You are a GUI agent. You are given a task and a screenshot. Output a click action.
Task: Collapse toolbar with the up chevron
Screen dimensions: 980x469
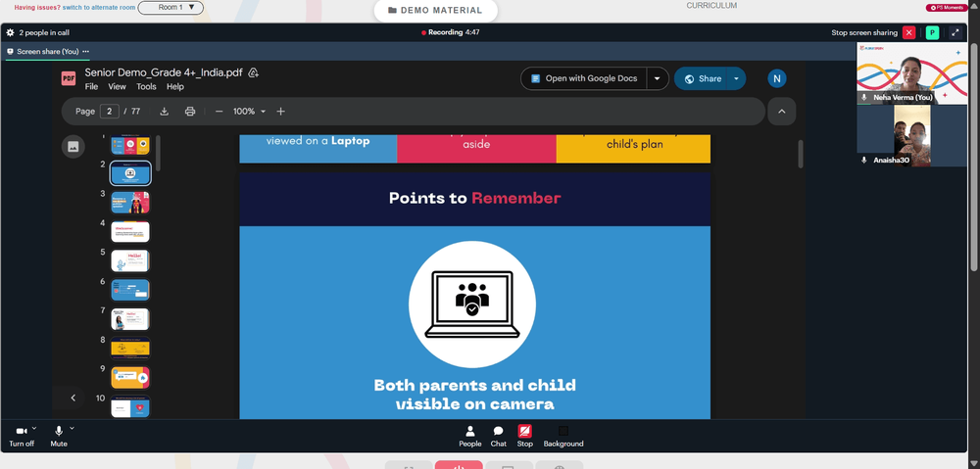(x=782, y=112)
